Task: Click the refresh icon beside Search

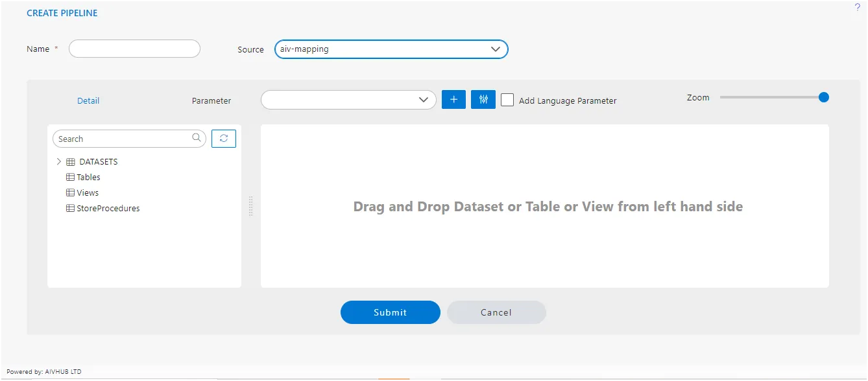Action: pos(224,139)
